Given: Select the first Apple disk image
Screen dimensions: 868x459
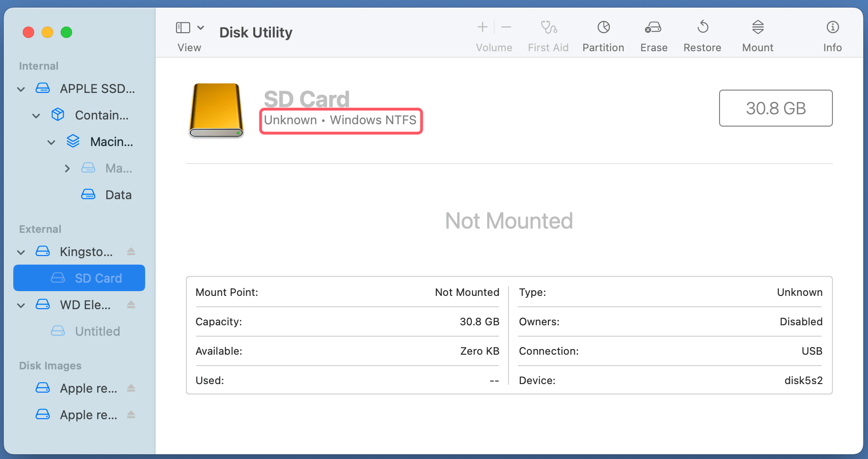Looking at the screenshot, I should [x=88, y=388].
